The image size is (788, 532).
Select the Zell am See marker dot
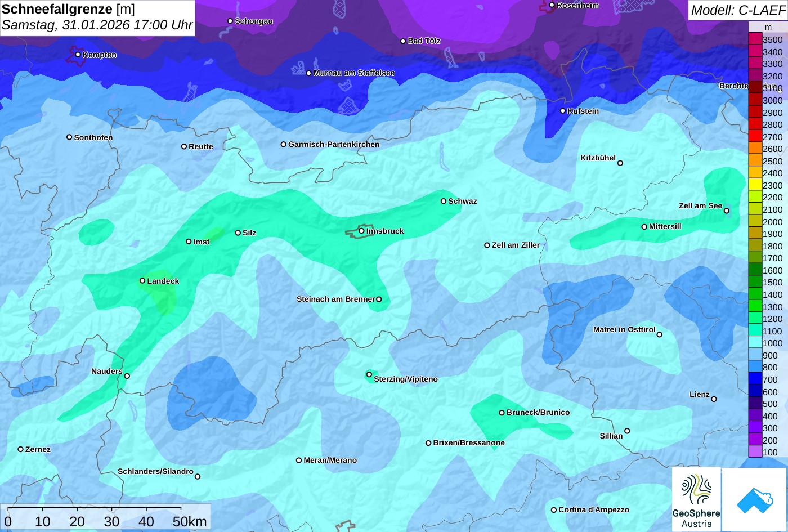pos(727,211)
